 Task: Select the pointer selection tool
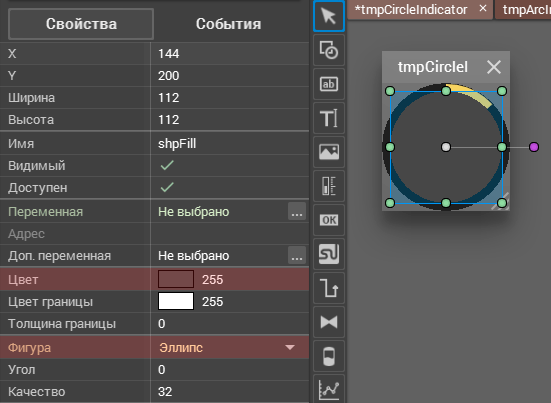click(x=329, y=16)
